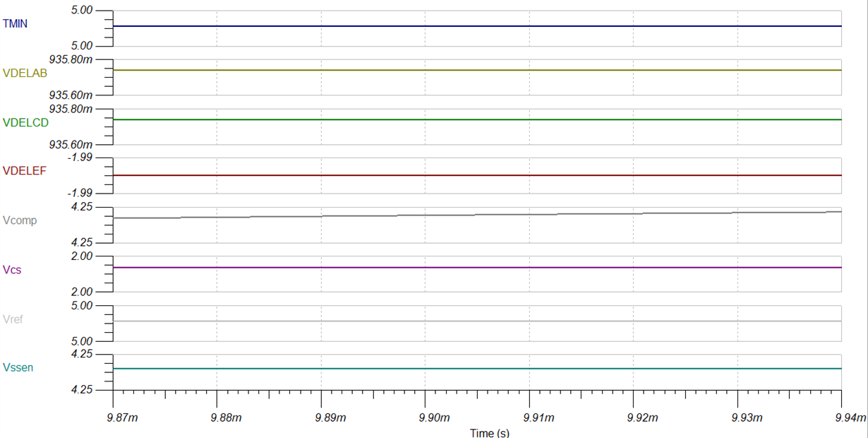Click the dark red VDELEF waveform line
The width and height of the screenshot is (868, 438).
pyautogui.click(x=477, y=175)
